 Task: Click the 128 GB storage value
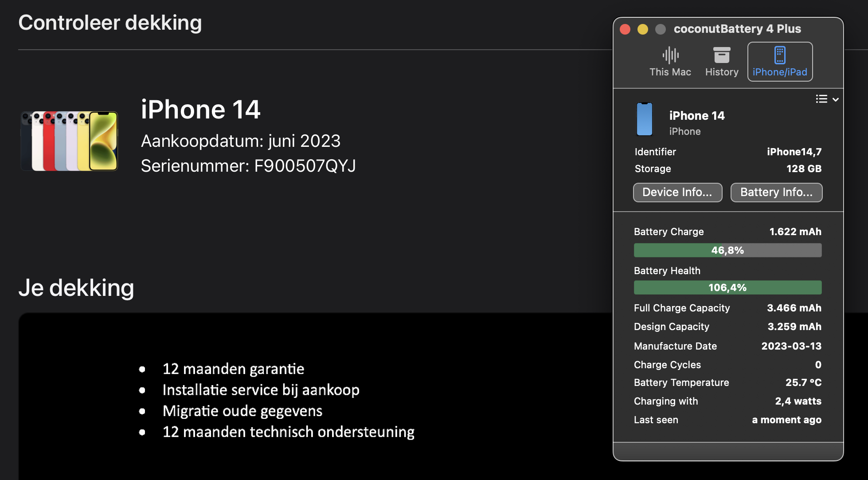click(x=804, y=169)
